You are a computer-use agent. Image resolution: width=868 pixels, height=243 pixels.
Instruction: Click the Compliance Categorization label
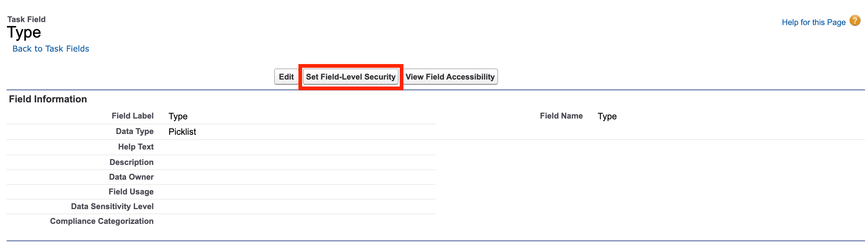click(x=102, y=221)
